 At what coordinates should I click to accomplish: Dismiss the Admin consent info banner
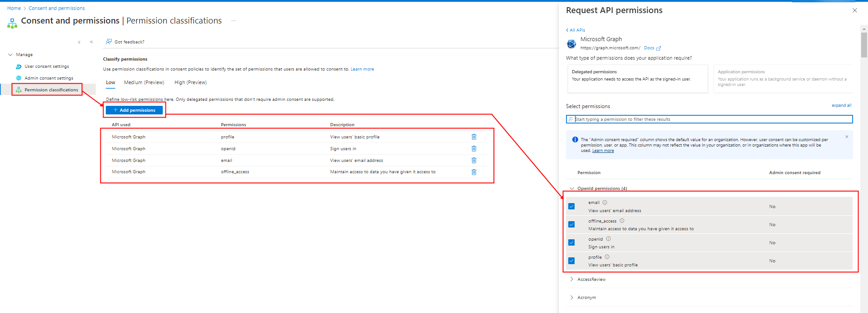pyautogui.click(x=847, y=137)
